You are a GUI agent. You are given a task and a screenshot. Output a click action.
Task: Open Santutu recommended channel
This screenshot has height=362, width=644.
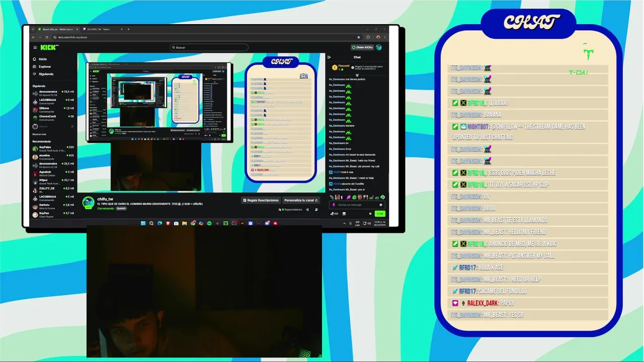[53, 206]
